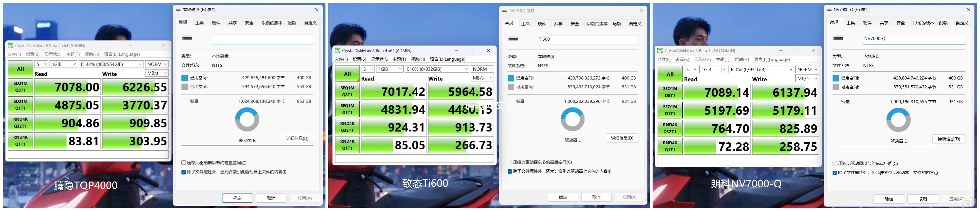
Task: Click CrystalDiskMark title icon in the 931GiB window
Action: coord(660,51)
